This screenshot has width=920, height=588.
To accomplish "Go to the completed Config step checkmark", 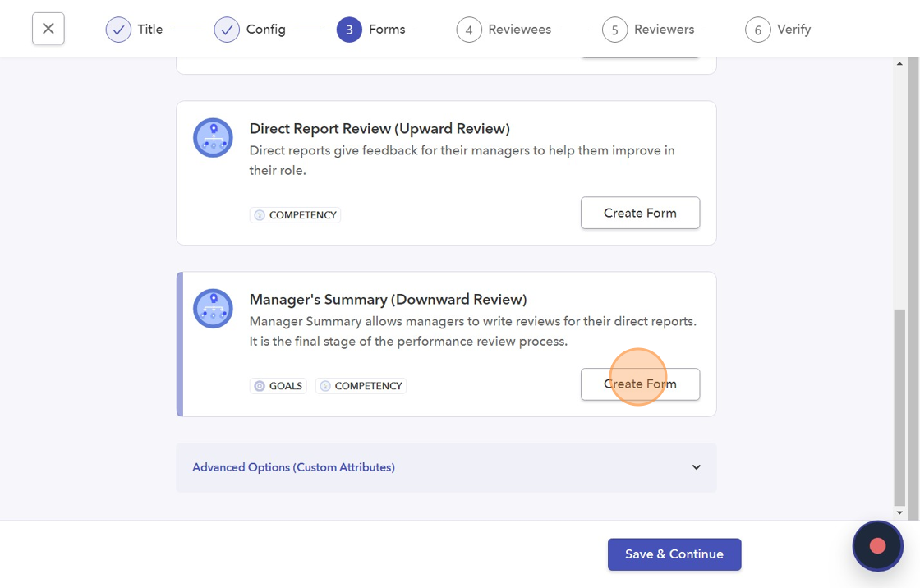I will click(227, 30).
